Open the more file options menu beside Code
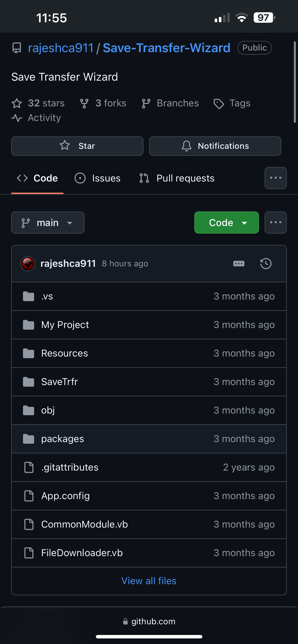Screen dimensions: 298x644 tap(275, 223)
